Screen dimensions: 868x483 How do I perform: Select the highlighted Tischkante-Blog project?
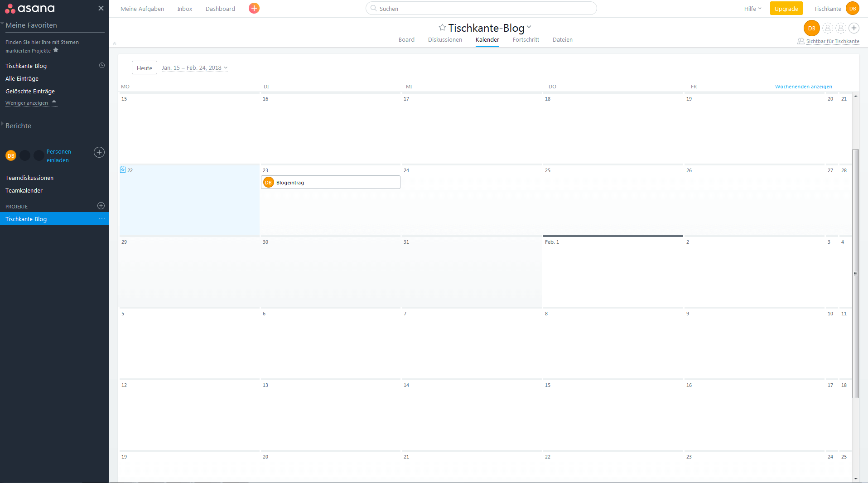point(54,218)
